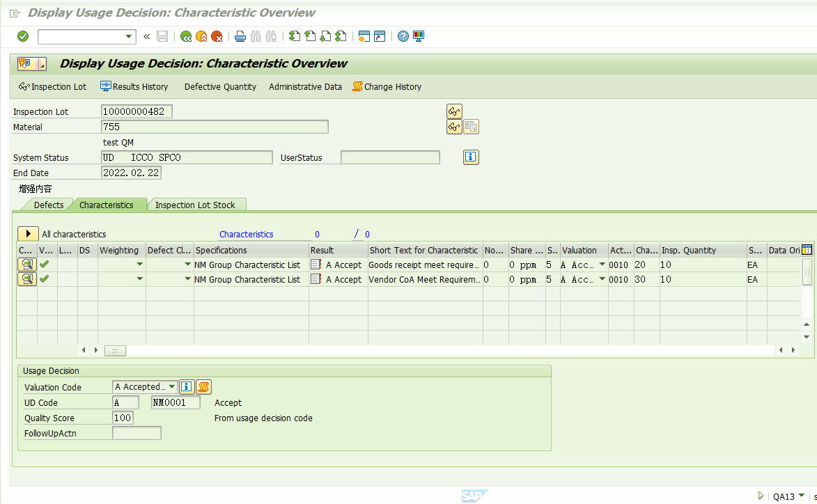Click the Material display eyeglasses icon
This screenshot has width=817, height=504.
point(453,126)
